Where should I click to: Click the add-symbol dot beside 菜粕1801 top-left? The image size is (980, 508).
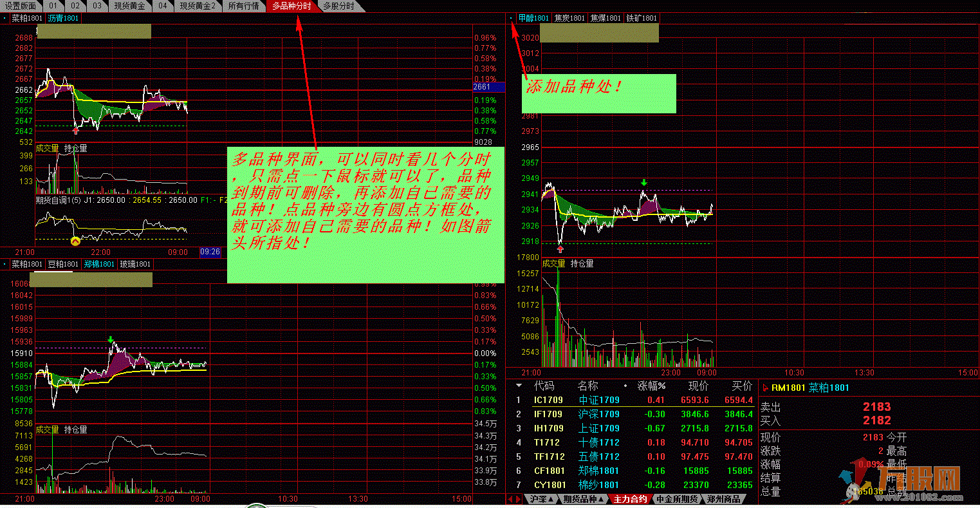coord(5,19)
